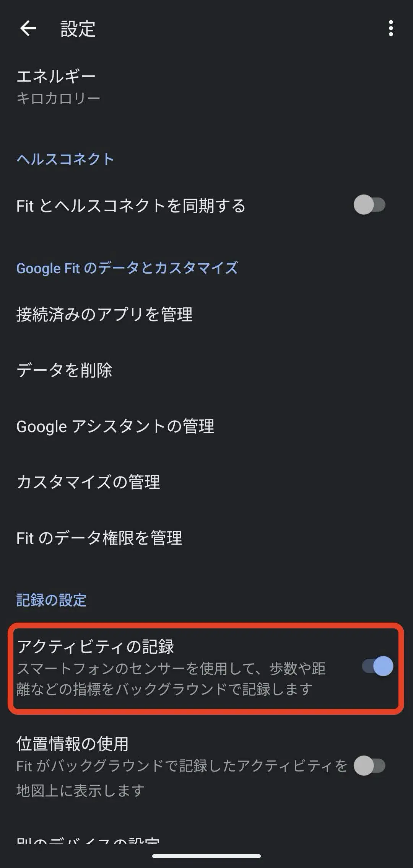Screen dimensions: 413x868
Task: Tap the ヘルスコネクト section header
Action: click(65, 159)
